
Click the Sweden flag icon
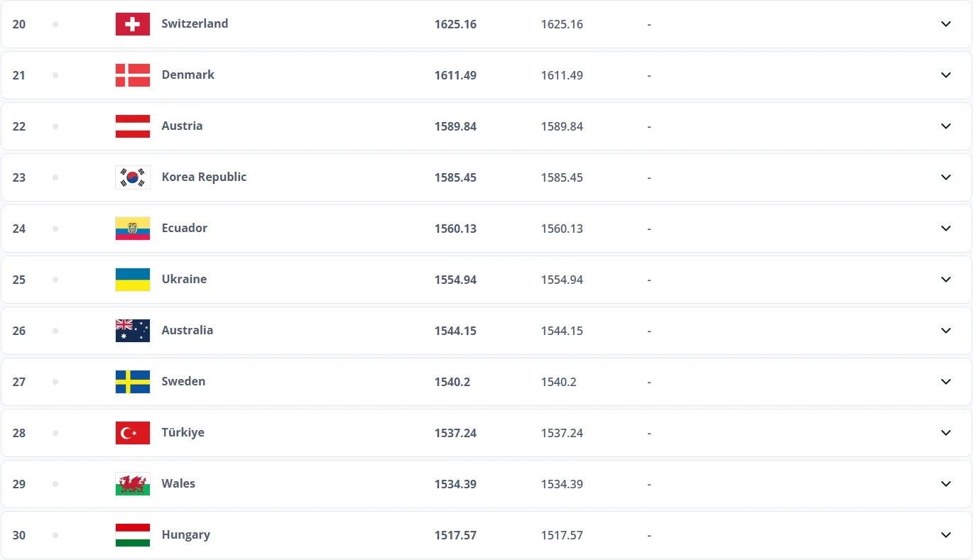click(x=133, y=382)
